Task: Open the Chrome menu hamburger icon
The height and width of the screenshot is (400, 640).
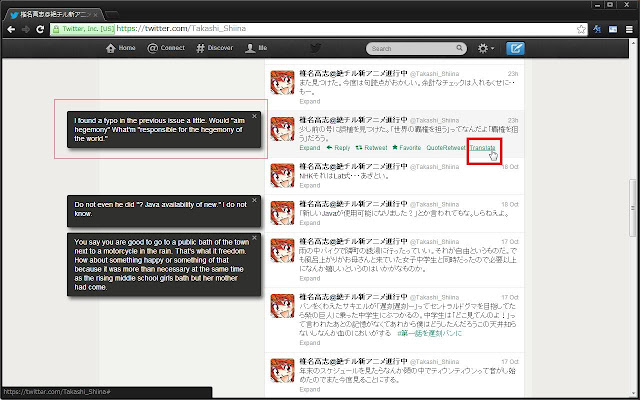Action: coord(629,29)
